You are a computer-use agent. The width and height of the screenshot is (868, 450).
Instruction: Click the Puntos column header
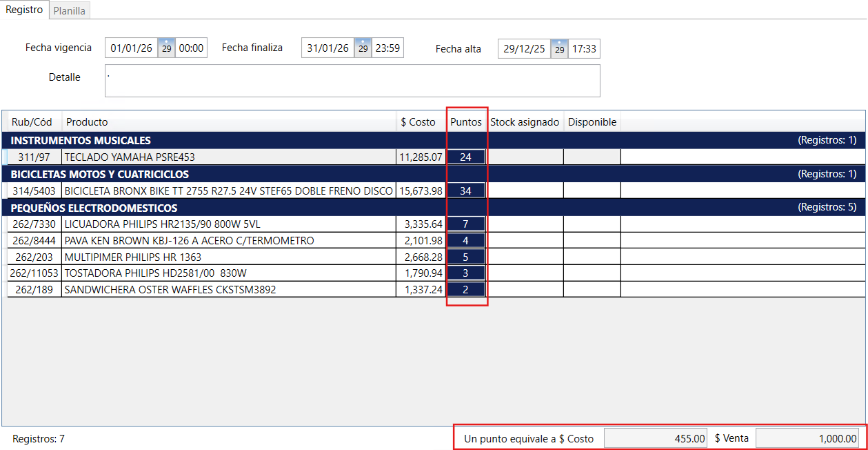(466, 122)
